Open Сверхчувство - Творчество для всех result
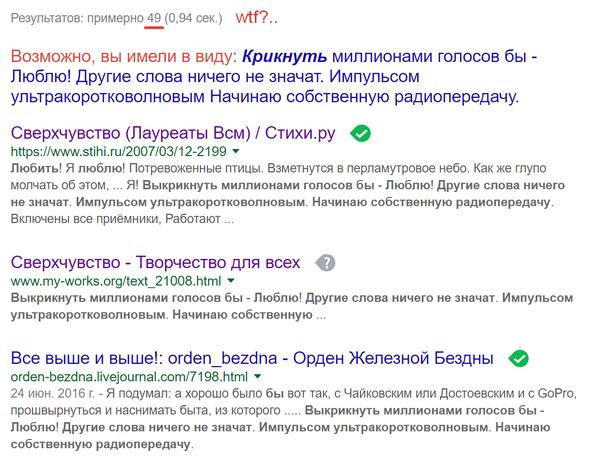600x458 pixels. coord(155,263)
